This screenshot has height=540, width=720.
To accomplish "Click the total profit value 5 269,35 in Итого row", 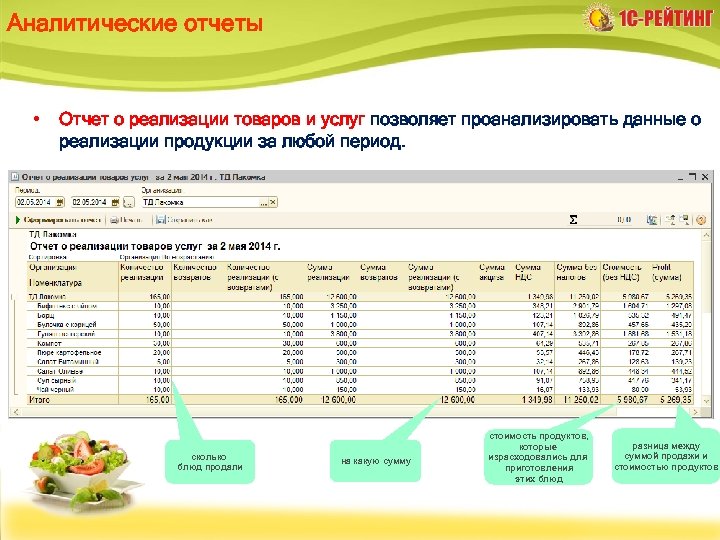I will coord(676,400).
